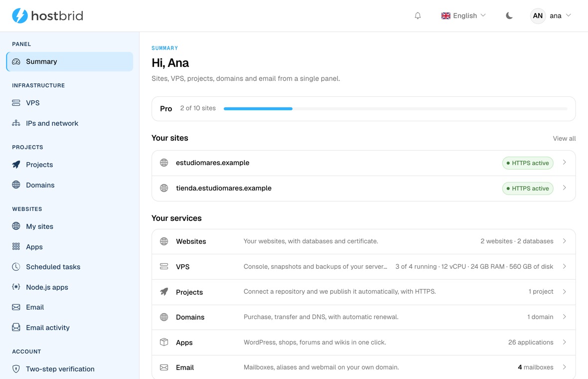Open the VPS service row
The image size is (588, 379).
point(363,267)
